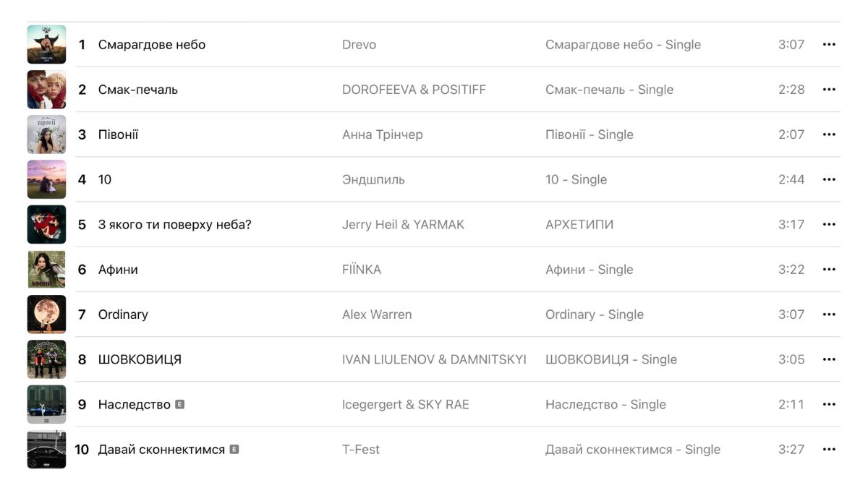Open Jerry Heil & YARMAK artist page
The image size is (868, 488).
tap(403, 225)
